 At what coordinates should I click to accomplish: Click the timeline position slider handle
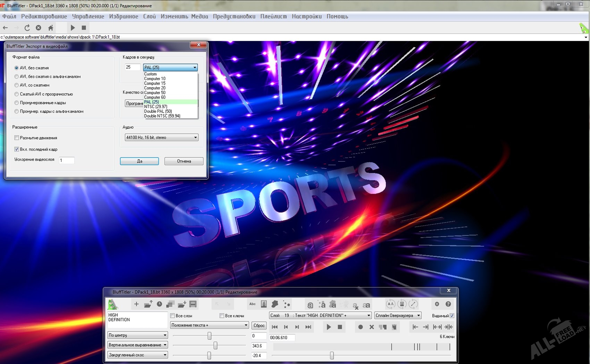(332, 355)
